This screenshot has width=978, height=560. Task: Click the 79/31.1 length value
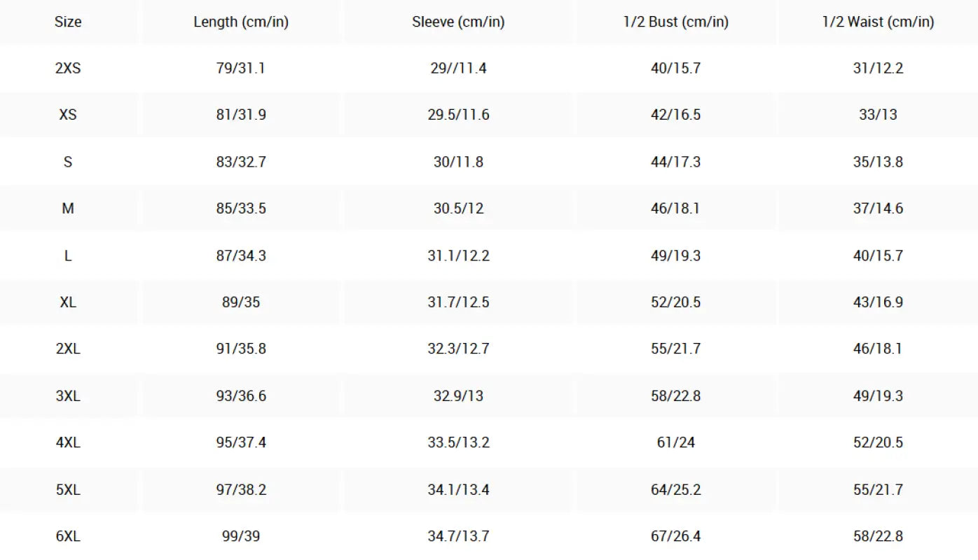241,68
